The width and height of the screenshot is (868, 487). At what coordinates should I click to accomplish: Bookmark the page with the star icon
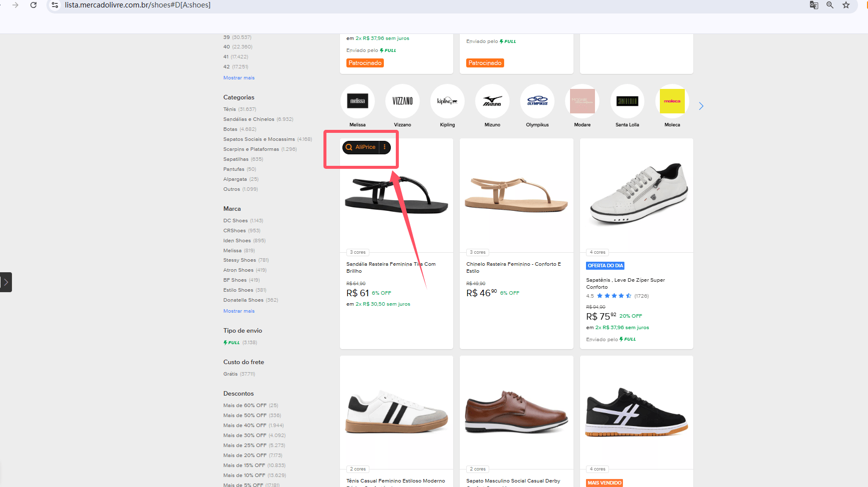pos(846,5)
